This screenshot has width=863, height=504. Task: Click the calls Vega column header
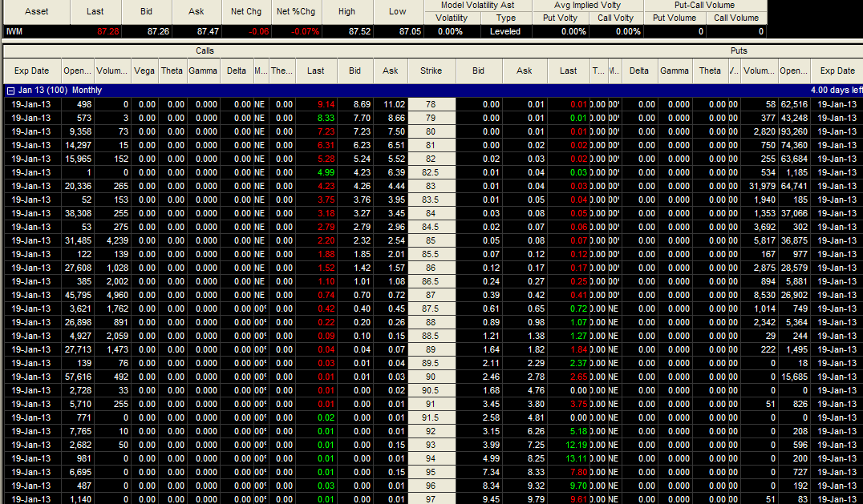pyautogui.click(x=144, y=71)
